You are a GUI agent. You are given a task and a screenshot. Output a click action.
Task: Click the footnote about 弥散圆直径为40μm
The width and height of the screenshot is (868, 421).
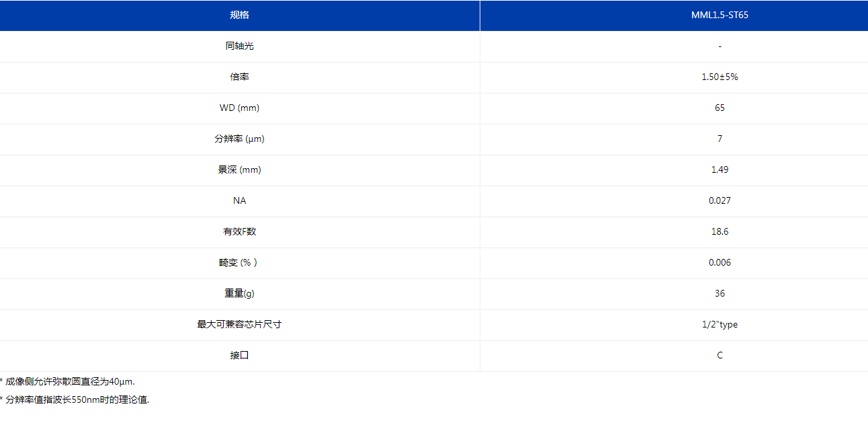click(67, 381)
